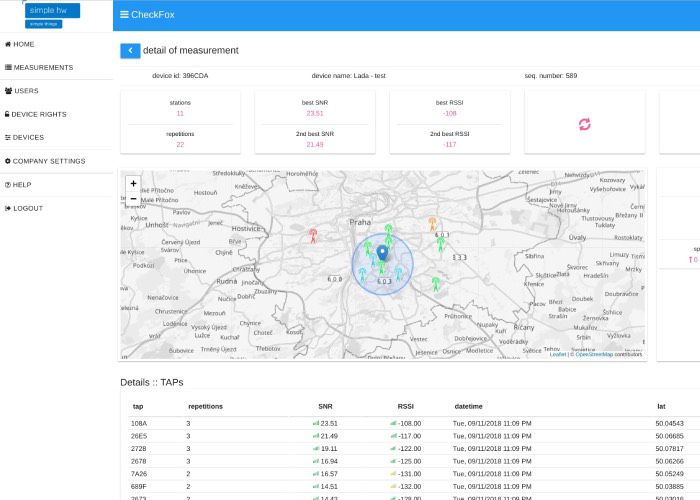Sort table by datetime column
Screen dimensions: 700x500
coord(468,406)
